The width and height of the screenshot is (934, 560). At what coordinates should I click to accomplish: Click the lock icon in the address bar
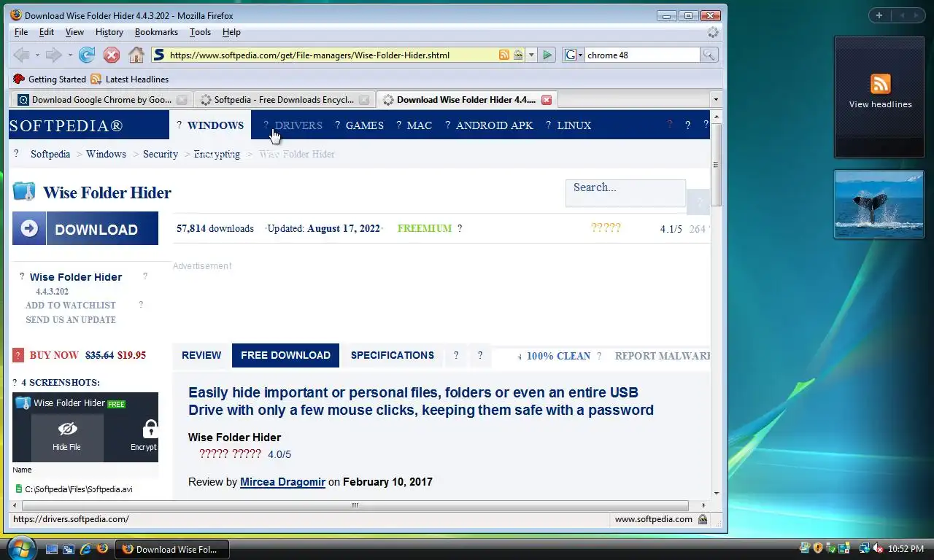[517, 55]
